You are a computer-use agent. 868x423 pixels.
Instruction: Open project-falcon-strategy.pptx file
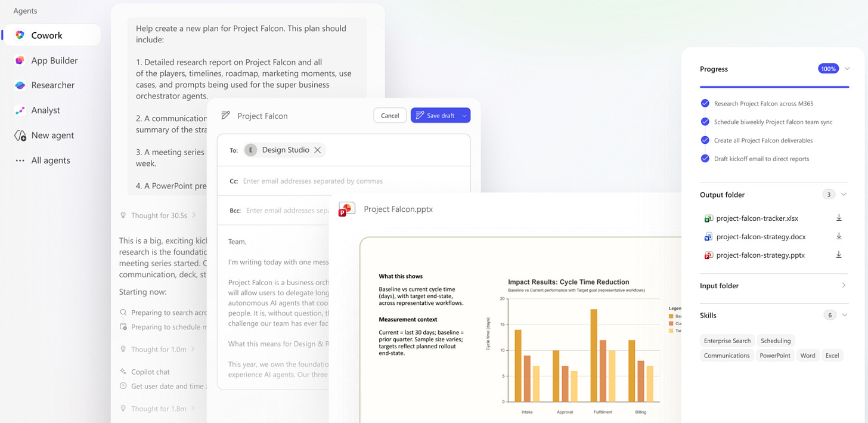tap(760, 255)
